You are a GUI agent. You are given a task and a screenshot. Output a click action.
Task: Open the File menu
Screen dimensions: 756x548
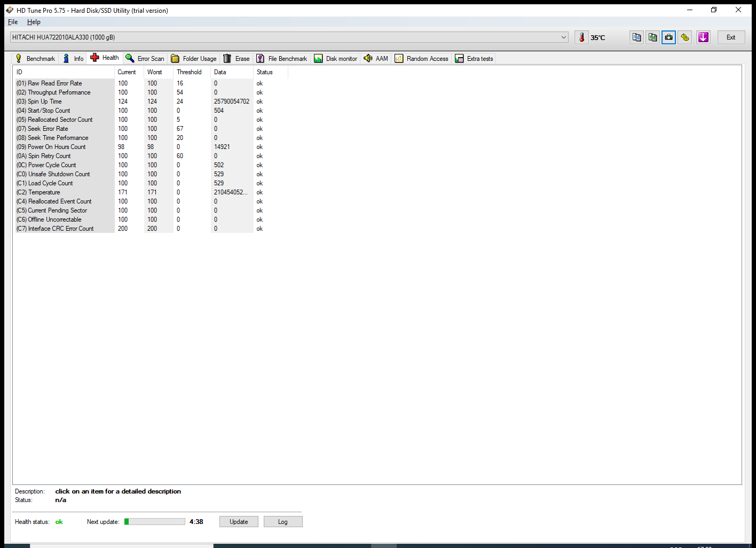pos(13,22)
